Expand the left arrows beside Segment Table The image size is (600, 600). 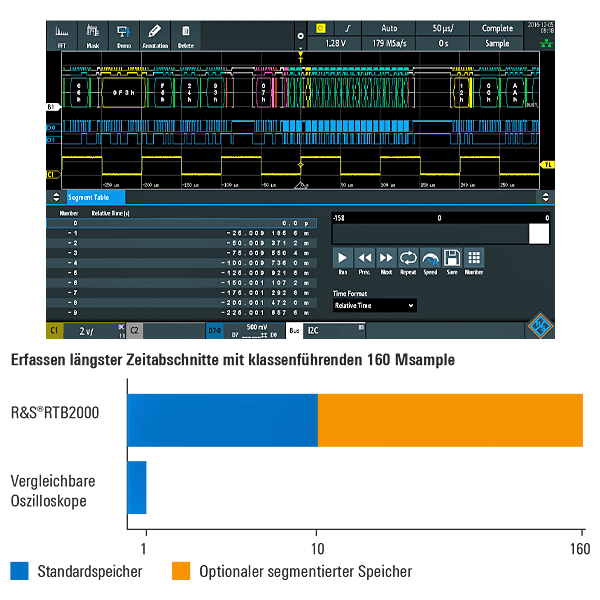click(x=56, y=197)
